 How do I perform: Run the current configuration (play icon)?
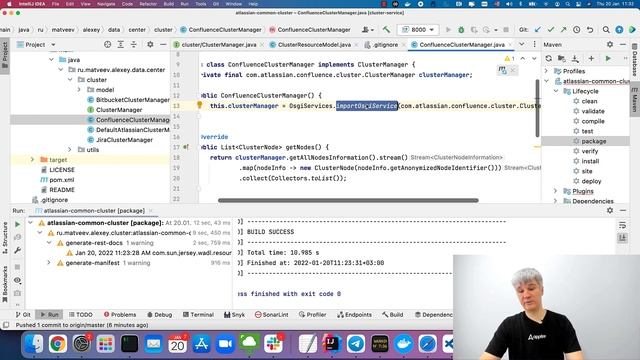(x=448, y=29)
